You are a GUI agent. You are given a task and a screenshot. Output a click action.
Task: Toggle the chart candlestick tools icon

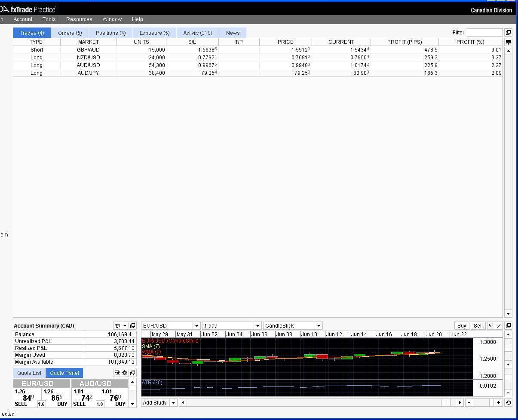pyautogui.click(x=491, y=326)
